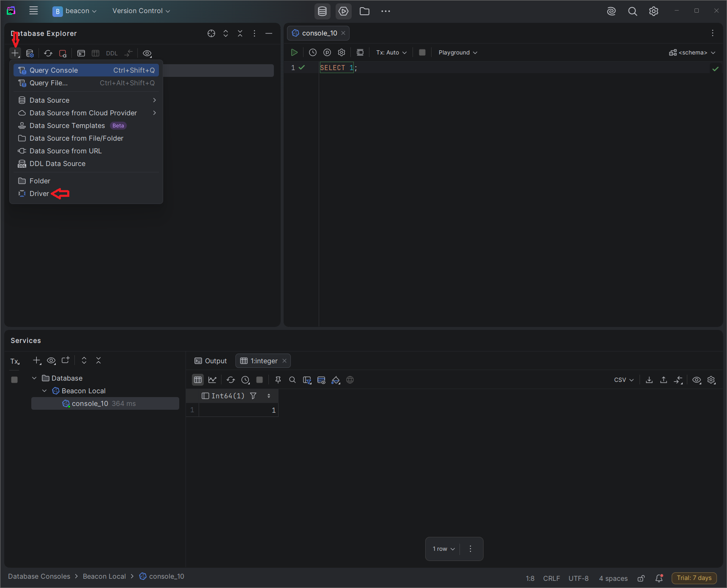Click Beacon Local in breadcrumb bar
This screenshot has height=588, width=727.
click(104, 576)
